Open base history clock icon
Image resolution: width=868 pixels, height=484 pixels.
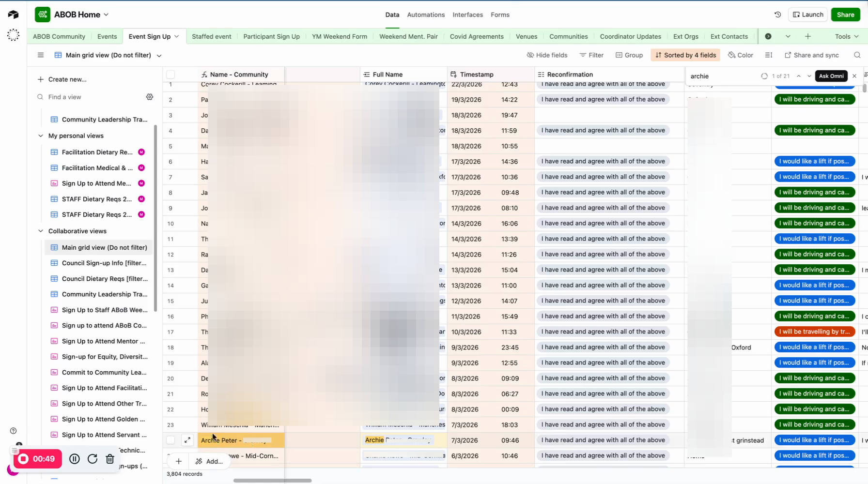[x=777, y=15]
